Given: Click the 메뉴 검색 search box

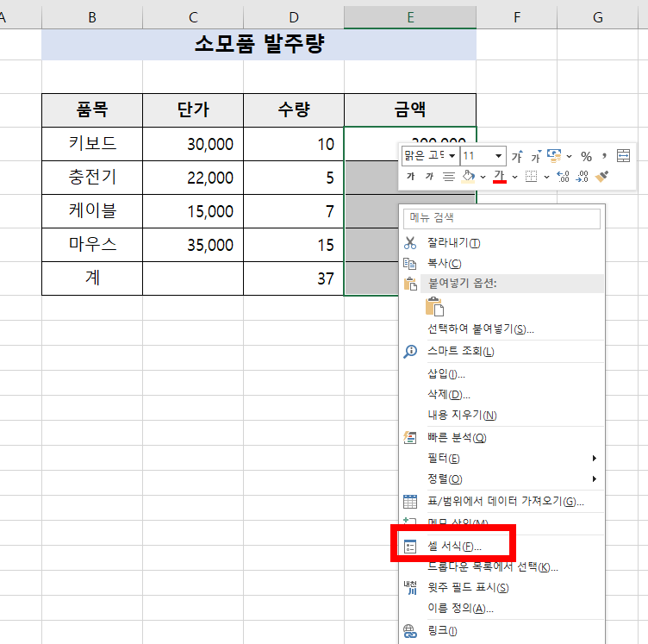Looking at the screenshot, I should pos(502,218).
